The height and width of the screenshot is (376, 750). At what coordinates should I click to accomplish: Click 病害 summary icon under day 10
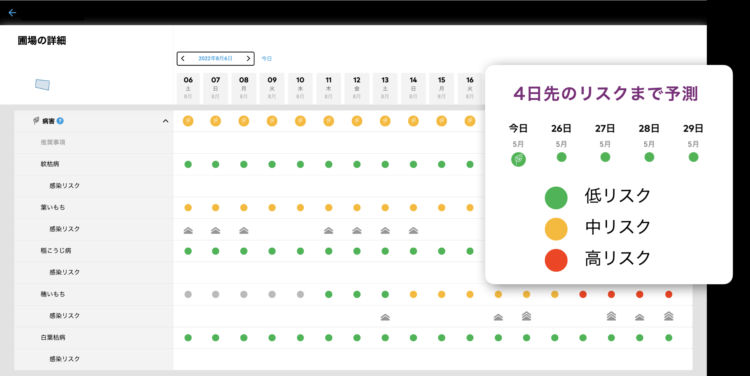pos(300,121)
